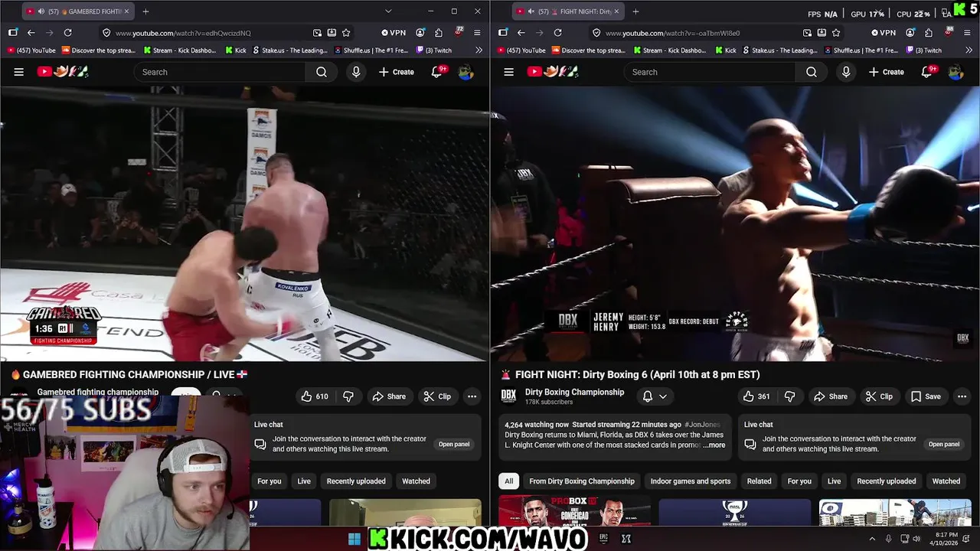The width and height of the screenshot is (980, 551).
Task: Select Related chip in right window
Action: (x=759, y=481)
